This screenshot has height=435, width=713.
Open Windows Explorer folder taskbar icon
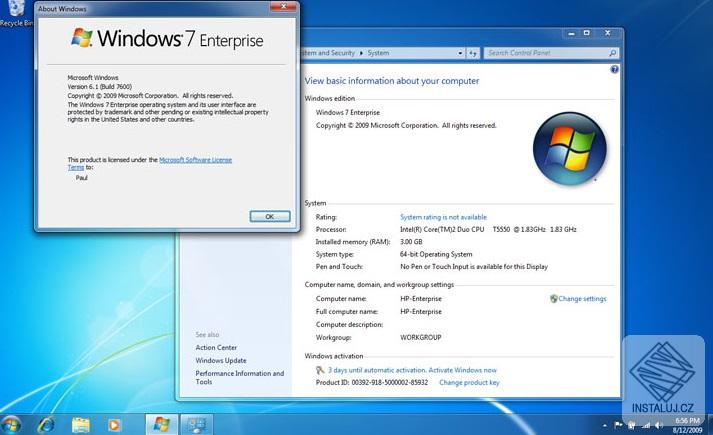tap(80, 425)
